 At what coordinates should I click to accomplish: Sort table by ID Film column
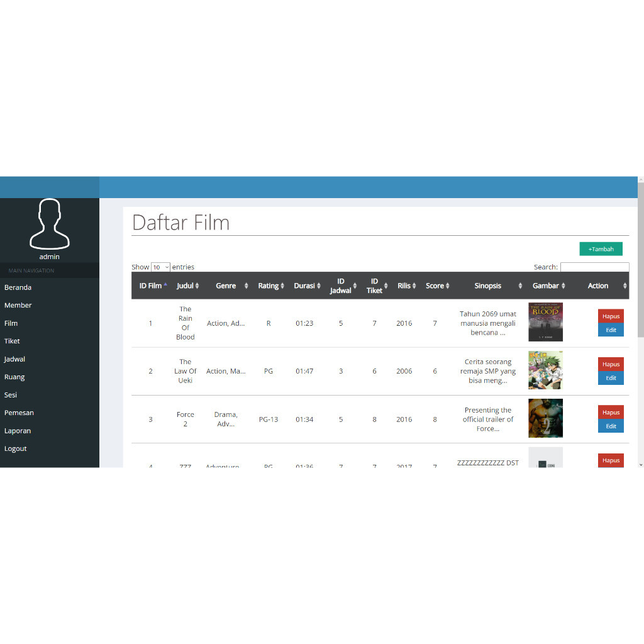[150, 286]
